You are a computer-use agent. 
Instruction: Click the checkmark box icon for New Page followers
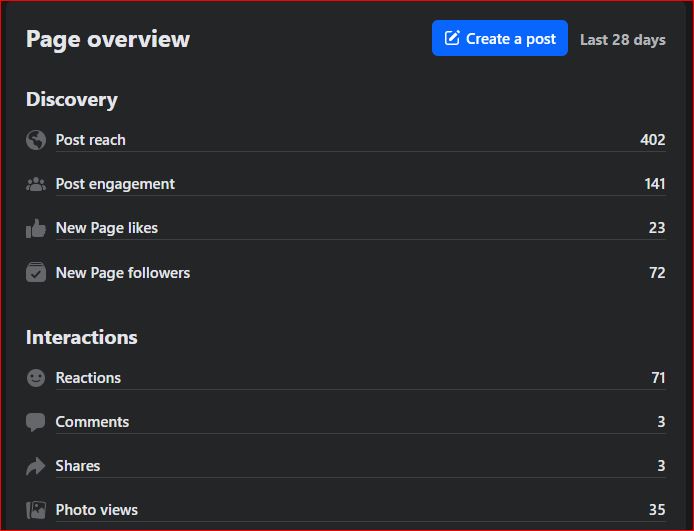coord(36,272)
